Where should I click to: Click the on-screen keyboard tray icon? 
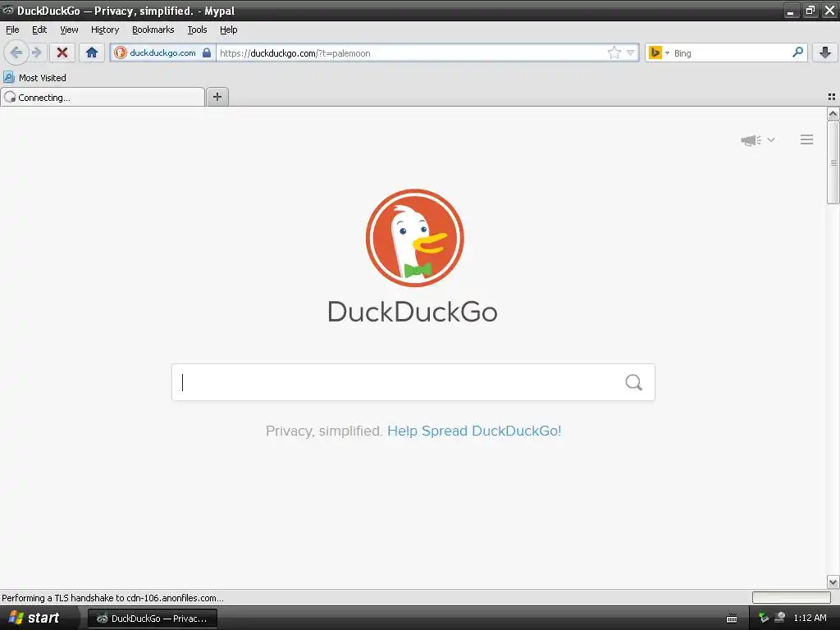(732, 619)
